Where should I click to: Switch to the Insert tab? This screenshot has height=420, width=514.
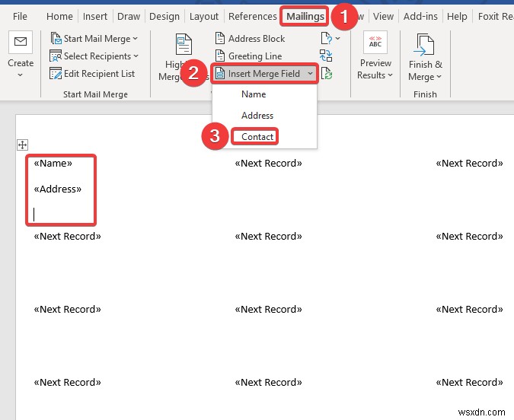click(x=94, y=17)
